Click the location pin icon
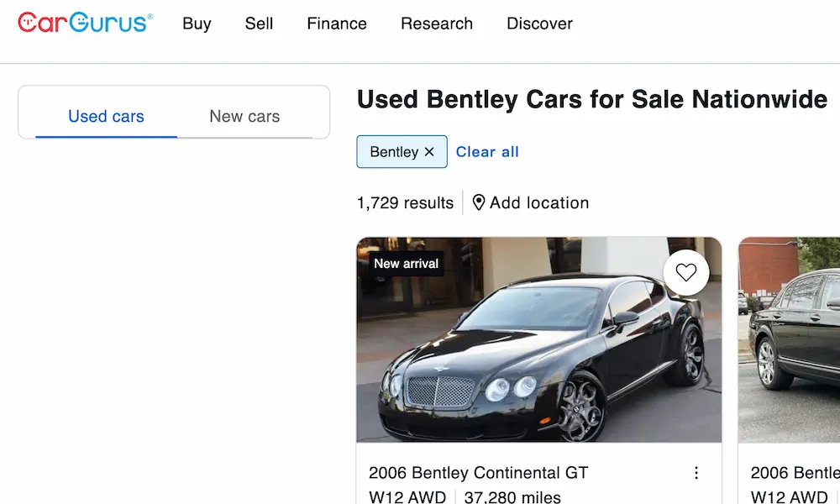 click(x=477, y=202)
